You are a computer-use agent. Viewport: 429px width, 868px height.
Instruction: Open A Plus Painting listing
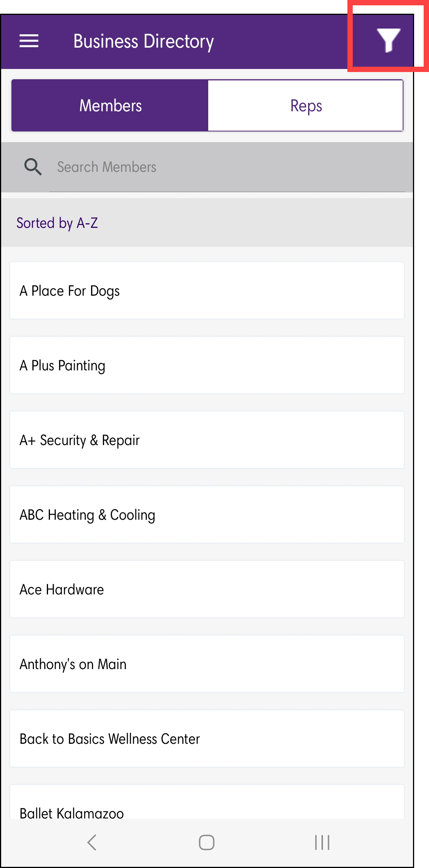(x=207, y=365)
